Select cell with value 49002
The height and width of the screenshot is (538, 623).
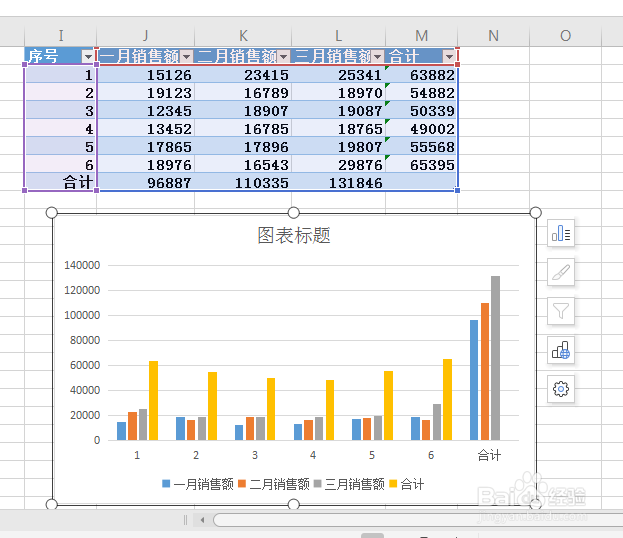[421, 129]
